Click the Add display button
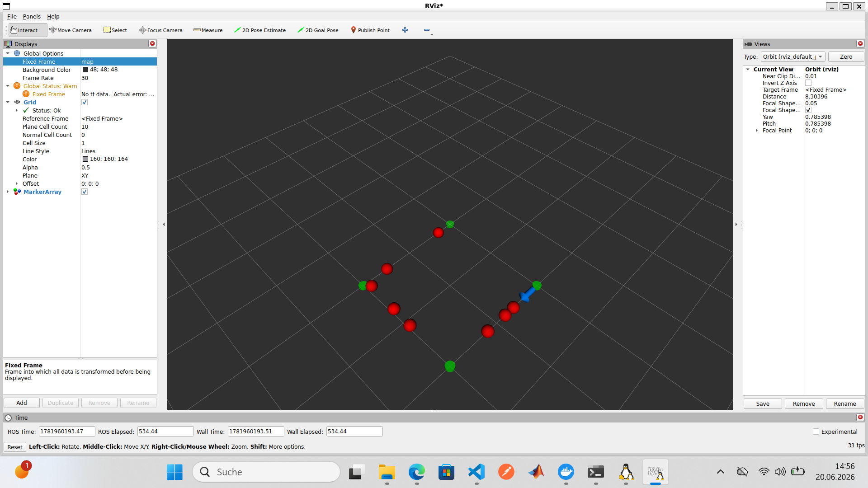Image resolution: width=868 pixels, height=488 pixels. tap(22, 403)
